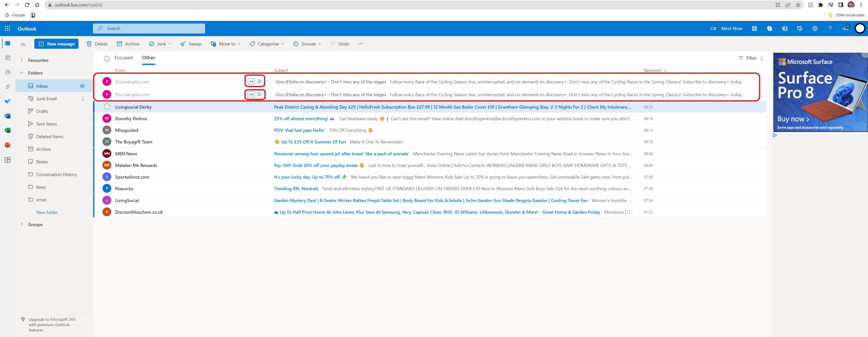Screen dimensions: 868x337
Task: Click the New folder link
Action: [47, 212]
